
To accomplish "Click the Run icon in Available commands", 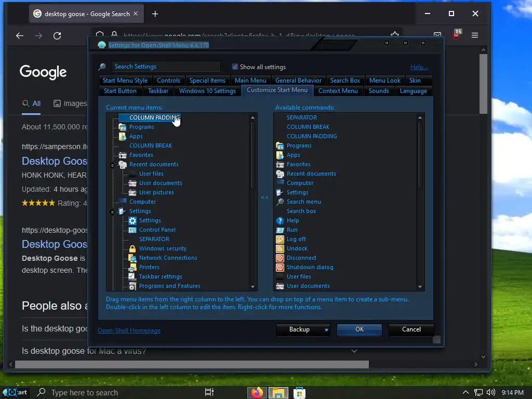I will (x=280, y=230).
